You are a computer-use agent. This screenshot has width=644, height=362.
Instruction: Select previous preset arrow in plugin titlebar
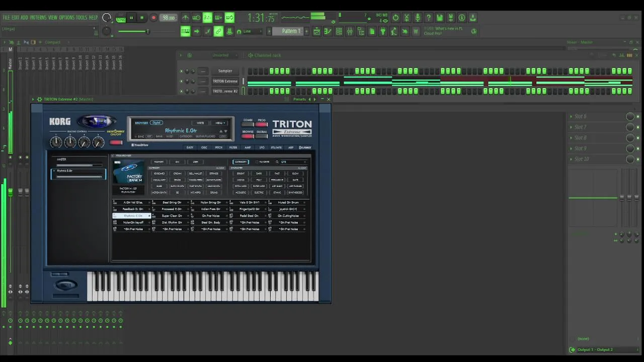click(x=309, y=99)
